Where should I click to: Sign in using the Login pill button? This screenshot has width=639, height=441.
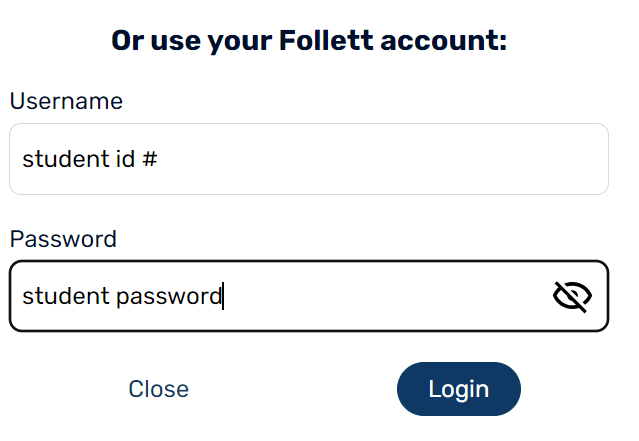[x=458, y=389]
